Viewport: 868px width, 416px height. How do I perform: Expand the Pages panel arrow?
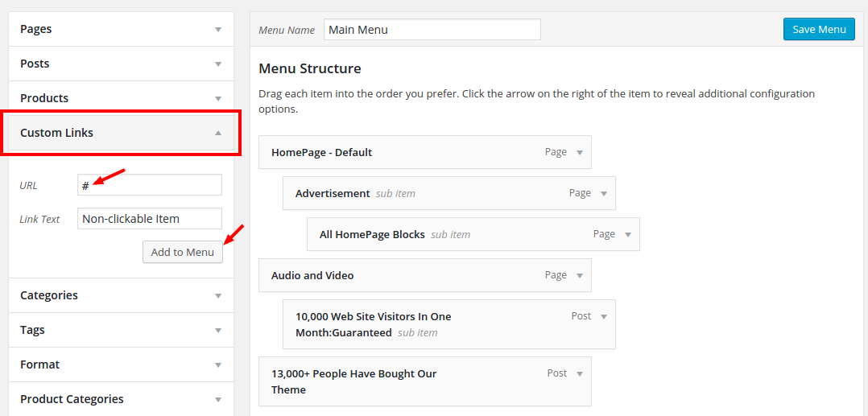point(218,29)
